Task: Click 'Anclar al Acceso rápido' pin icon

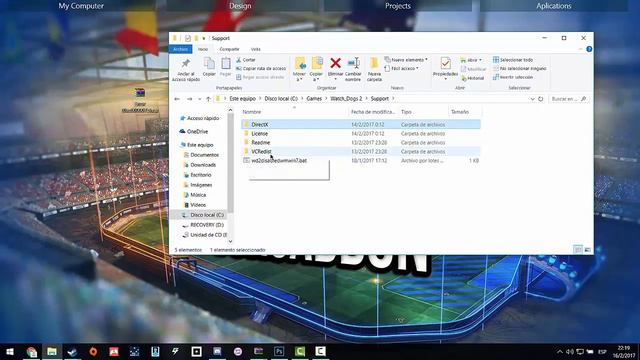Action: coord(186,64)
